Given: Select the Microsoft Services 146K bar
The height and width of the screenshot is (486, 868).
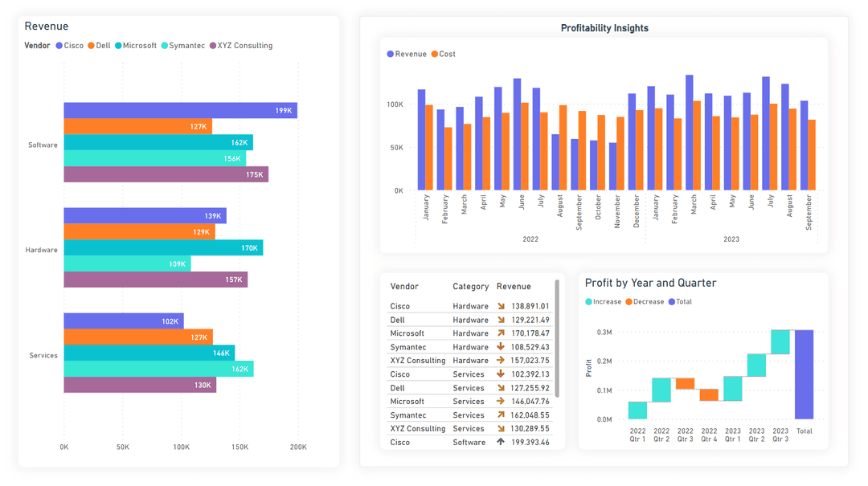Looking at the screenshot, I should [x=149, y=353].
